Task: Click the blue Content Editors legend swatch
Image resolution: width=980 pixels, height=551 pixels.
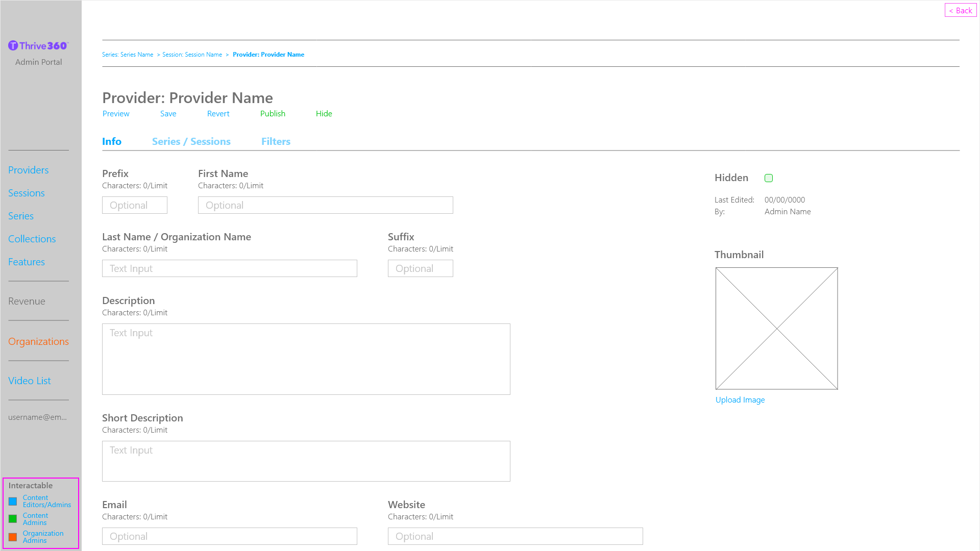Action: 13,502
